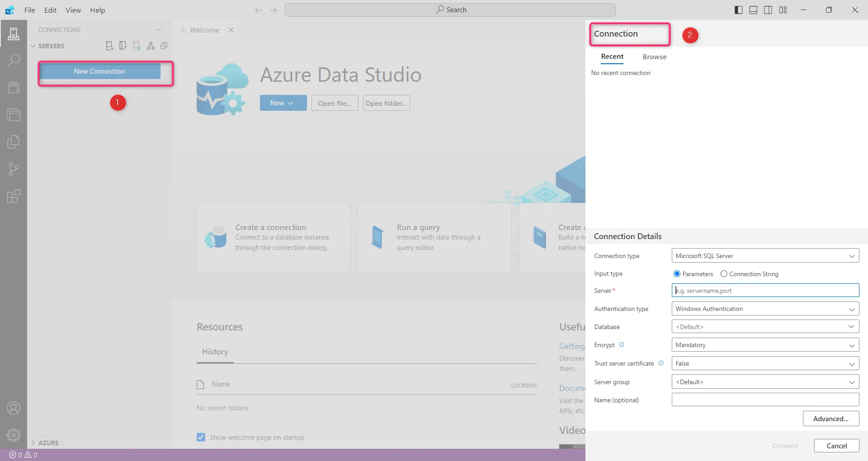Open the Edit menu

point(50,10)
